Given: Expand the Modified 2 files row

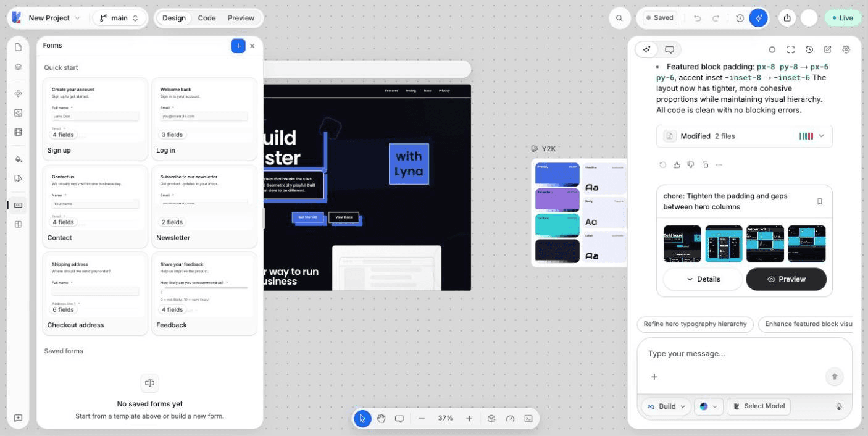Looking at the screenshot, I should pos(745,136).
